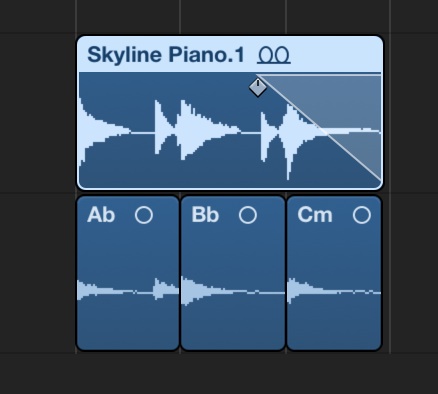Click the diamond fade handle on Skyline Piano
The image size is (438, 394).
[x=258, y=87]
